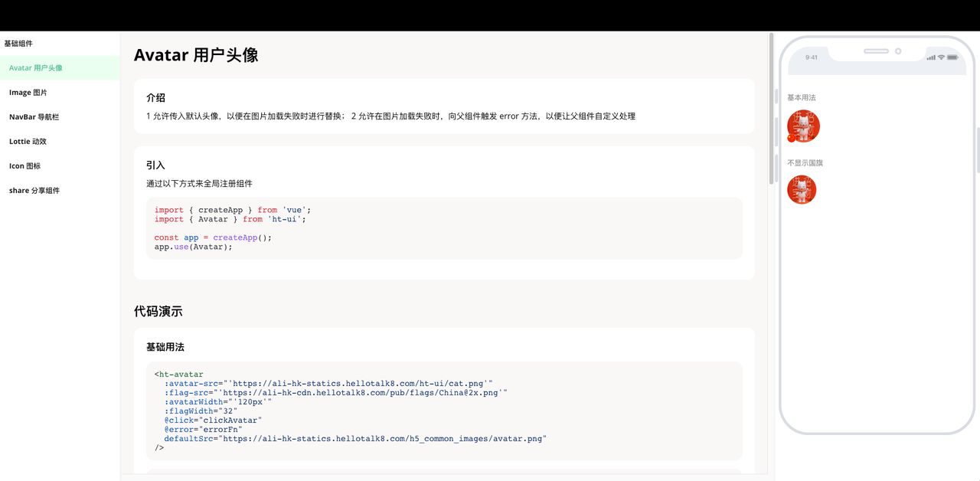980x481 pixels.
Task: Click the @click="clickAvatar" code line
Action: click(x=213, y=420)
